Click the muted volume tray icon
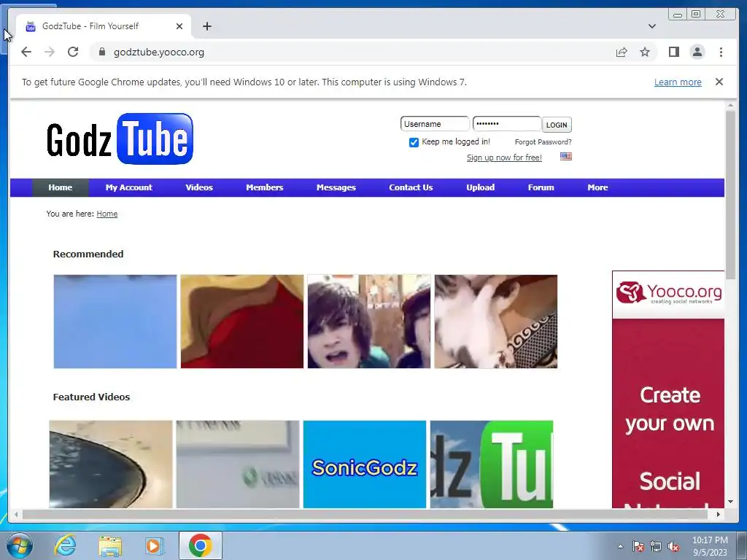The height and width of the screenshot is (560, 747). pos(673,546)
